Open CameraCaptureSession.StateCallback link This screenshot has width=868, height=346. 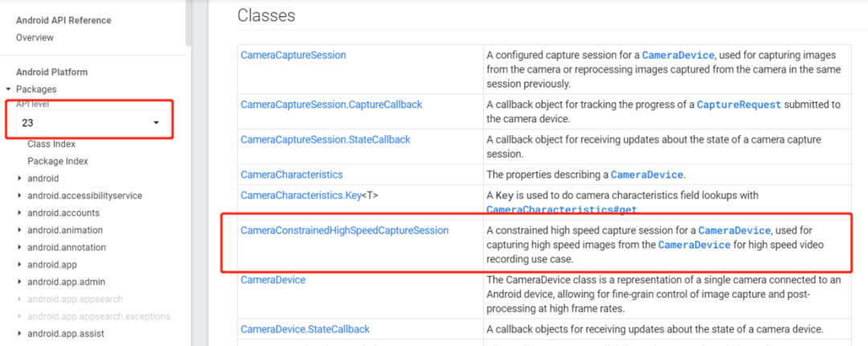click(325, 139)
